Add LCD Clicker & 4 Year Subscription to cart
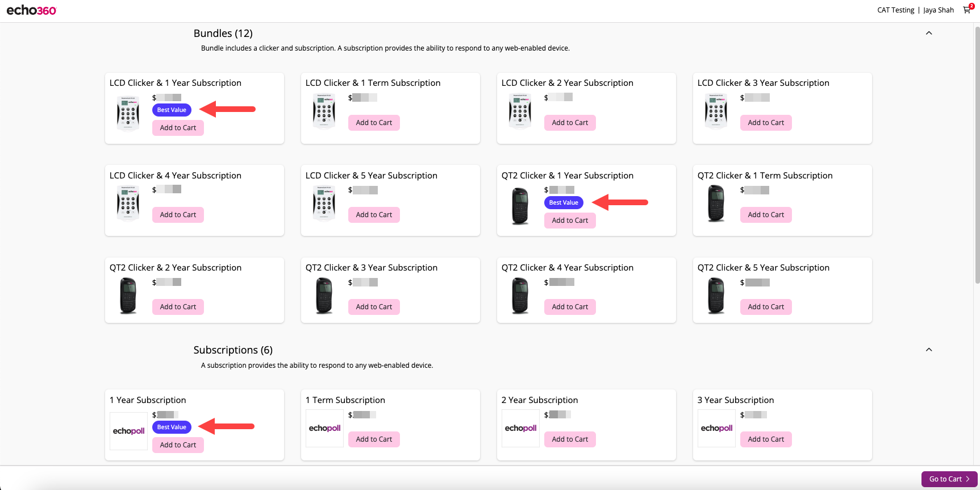 (178, 215)
